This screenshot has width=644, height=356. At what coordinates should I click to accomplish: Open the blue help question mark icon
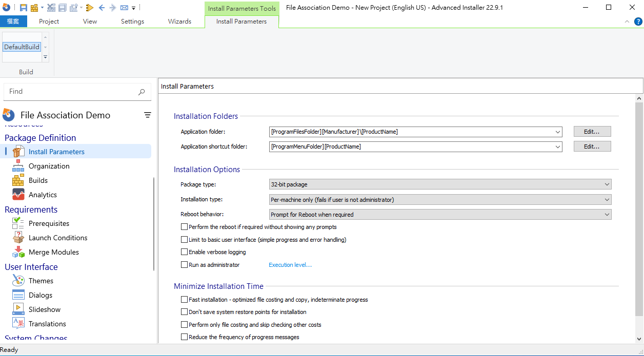pos(638,22)
